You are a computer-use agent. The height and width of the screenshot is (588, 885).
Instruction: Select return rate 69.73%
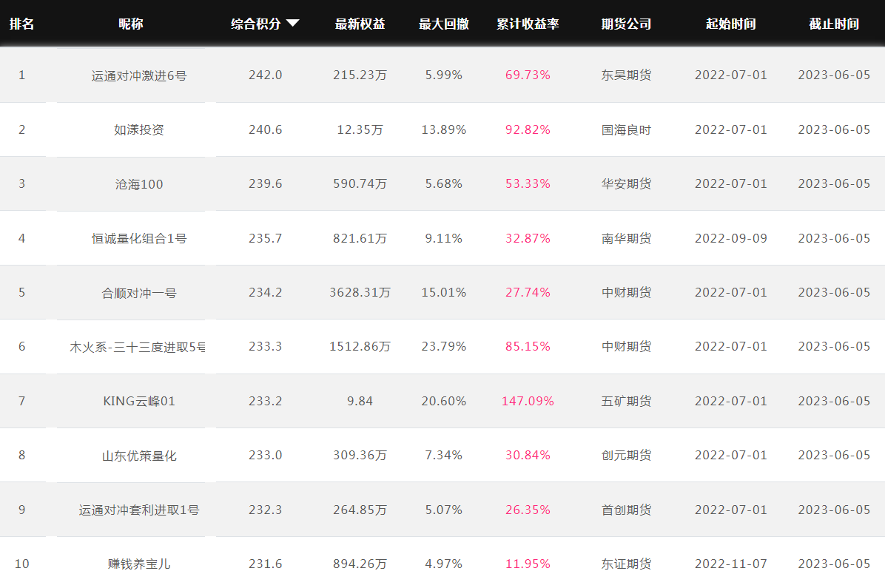[528, 75]
